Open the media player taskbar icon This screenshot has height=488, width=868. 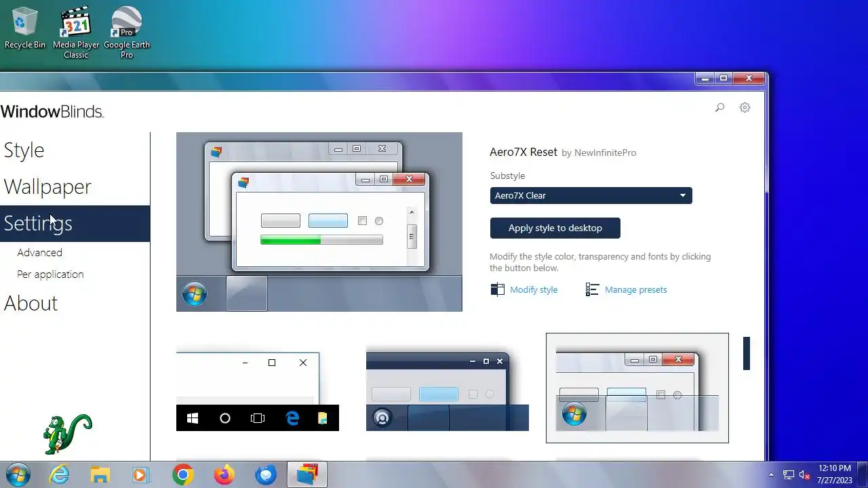pos(141,475)
